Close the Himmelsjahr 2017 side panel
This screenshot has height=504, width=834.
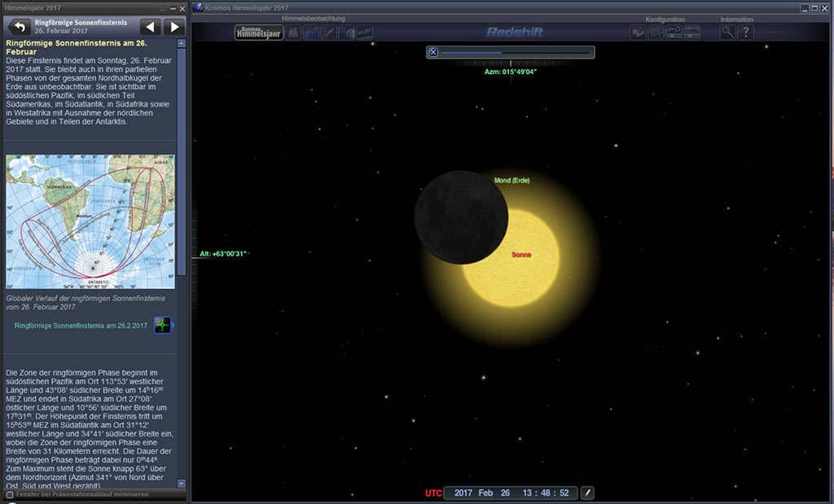point(182,8)
